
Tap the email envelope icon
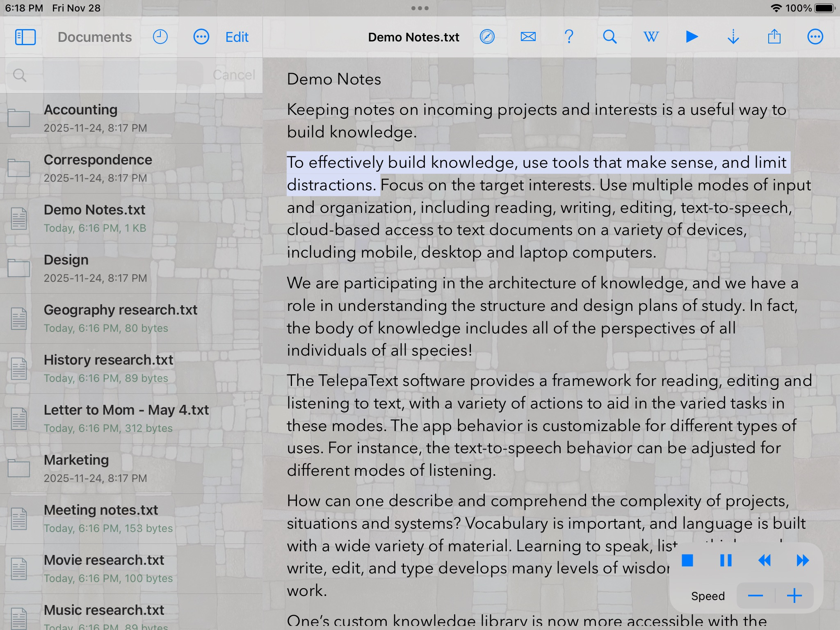[528, 37]
